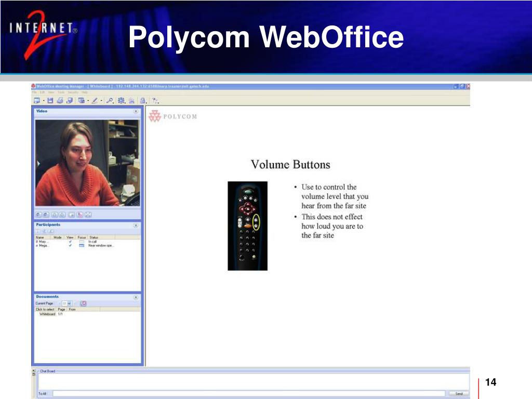Click the share window toolbar icon
The image size is (532, 399).
point(81,100)
